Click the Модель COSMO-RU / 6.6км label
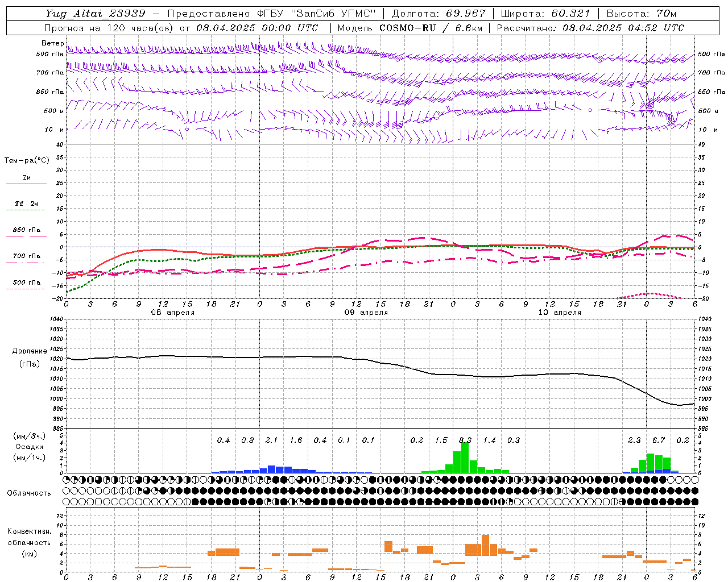Image resolution: width=728 pixels, height=582 pixels. pos(409,28)
